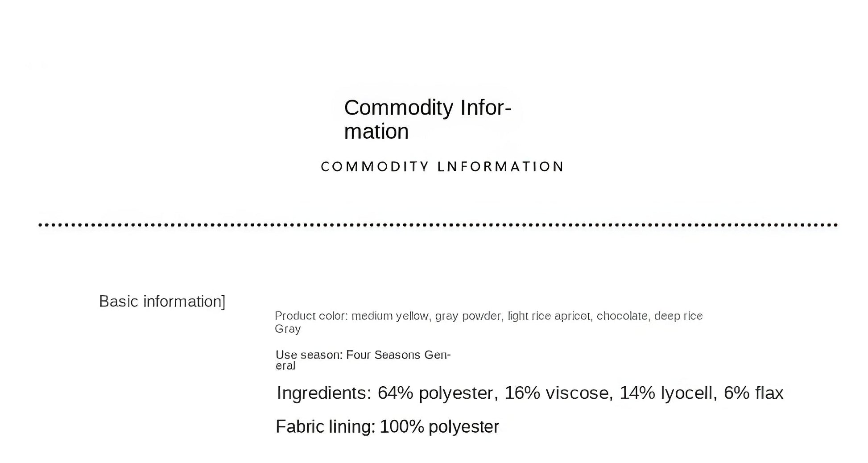
Task: Select "64% polyester" in the Ingredients line
Action: (x=435, y=393)
